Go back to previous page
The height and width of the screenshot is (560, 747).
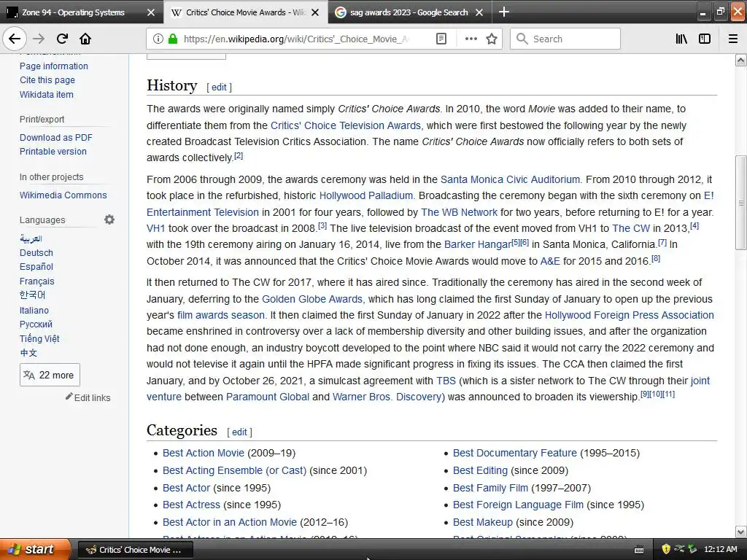click(15, 39)
